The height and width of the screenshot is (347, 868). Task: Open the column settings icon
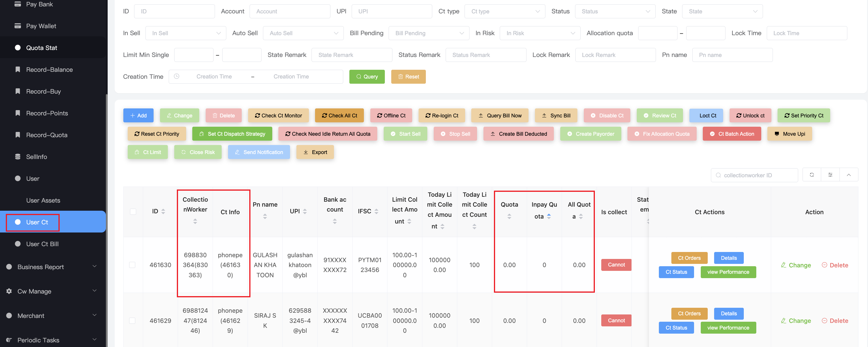[x=830, y=175]
